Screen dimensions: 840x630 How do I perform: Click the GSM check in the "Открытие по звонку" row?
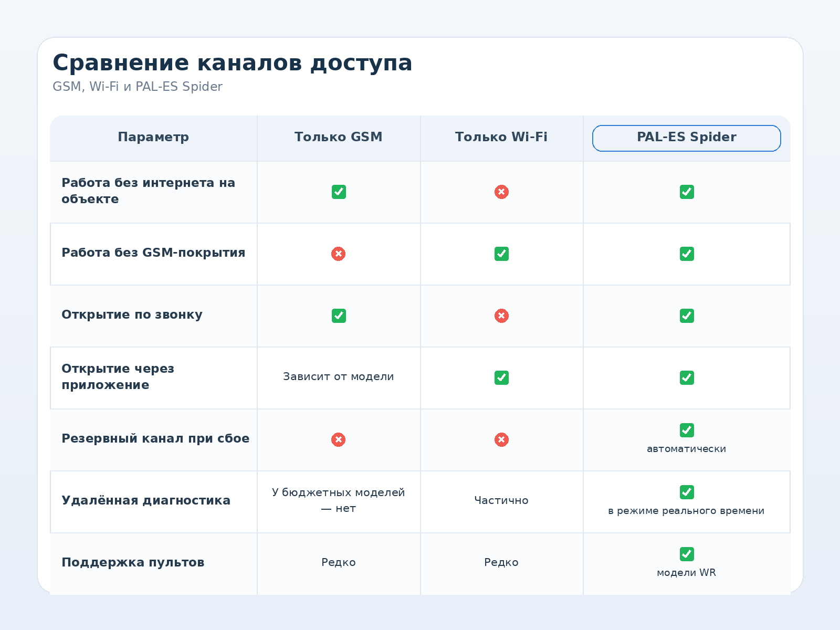click(339, 316)
